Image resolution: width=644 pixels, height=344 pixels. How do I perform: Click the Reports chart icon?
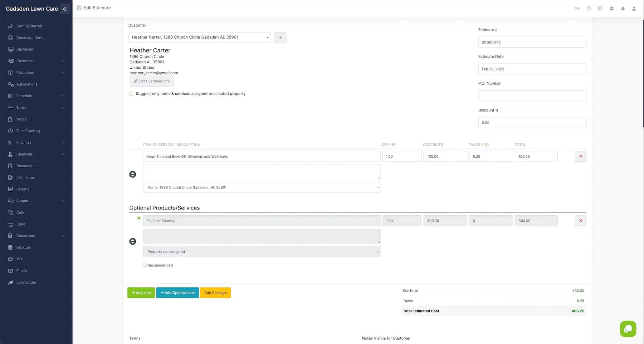click(x=10, y=189)
